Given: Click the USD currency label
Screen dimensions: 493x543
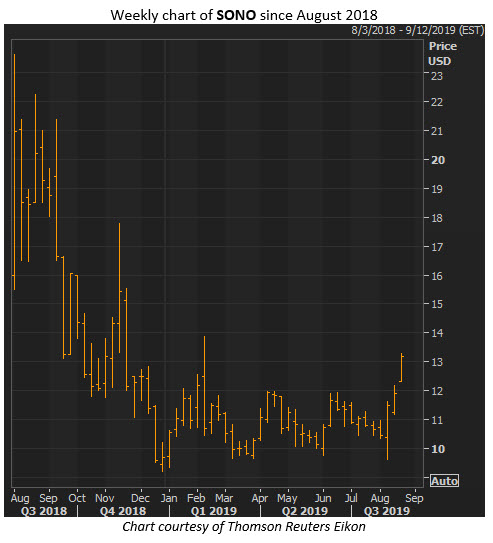Looking at the screenshot, I should 440,61.
